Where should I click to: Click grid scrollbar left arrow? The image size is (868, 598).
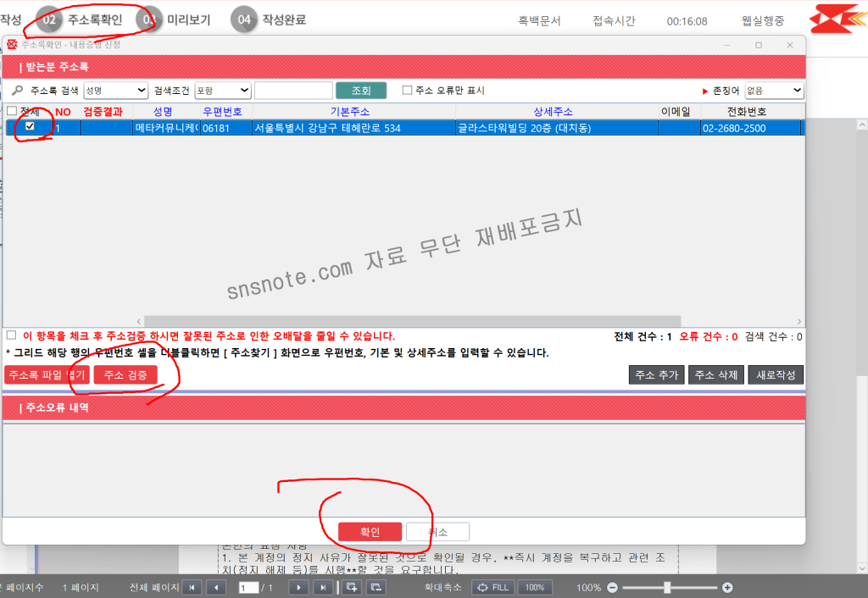138,321
